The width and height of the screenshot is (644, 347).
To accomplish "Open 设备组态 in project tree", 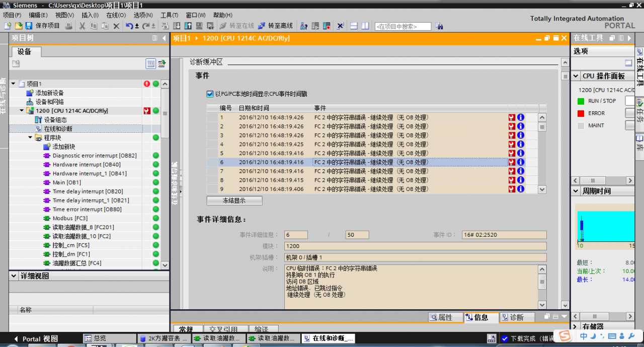I will click(x=50, y=120).
